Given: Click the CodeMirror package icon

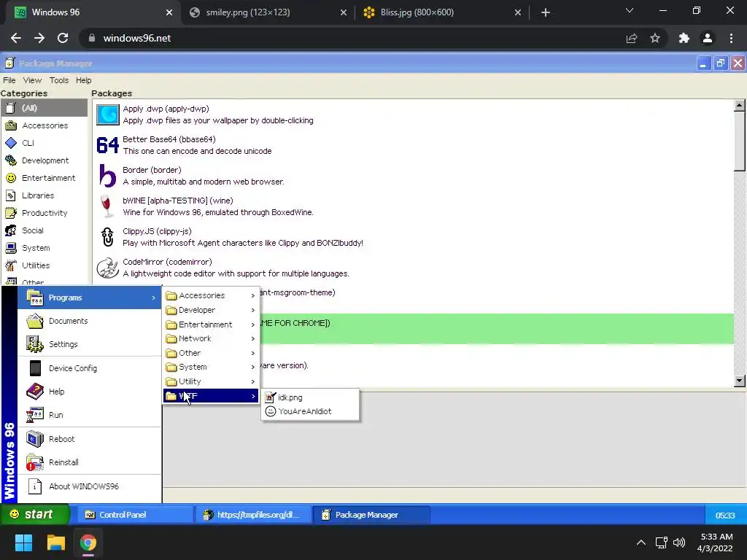Looking at the screenshot, I should [108, 268].
